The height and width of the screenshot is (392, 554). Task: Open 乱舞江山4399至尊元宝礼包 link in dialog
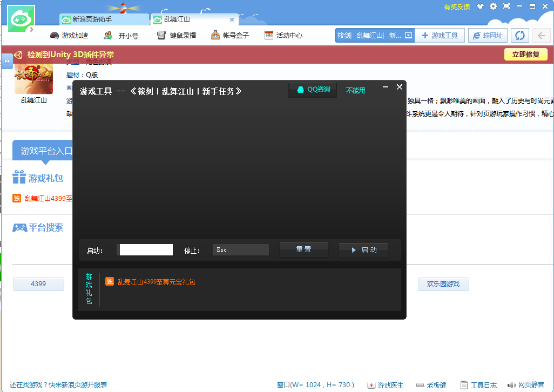coord(156,282)
